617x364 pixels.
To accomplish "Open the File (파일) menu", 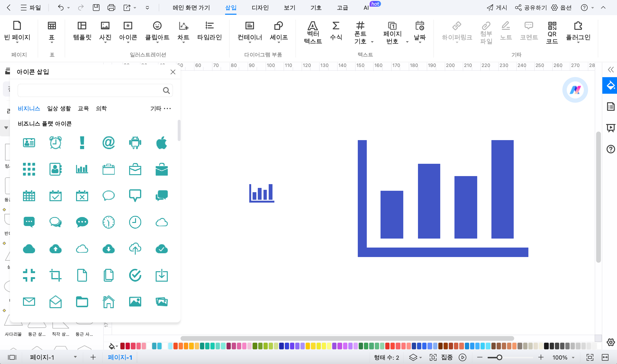I will (x=30, y=8).
